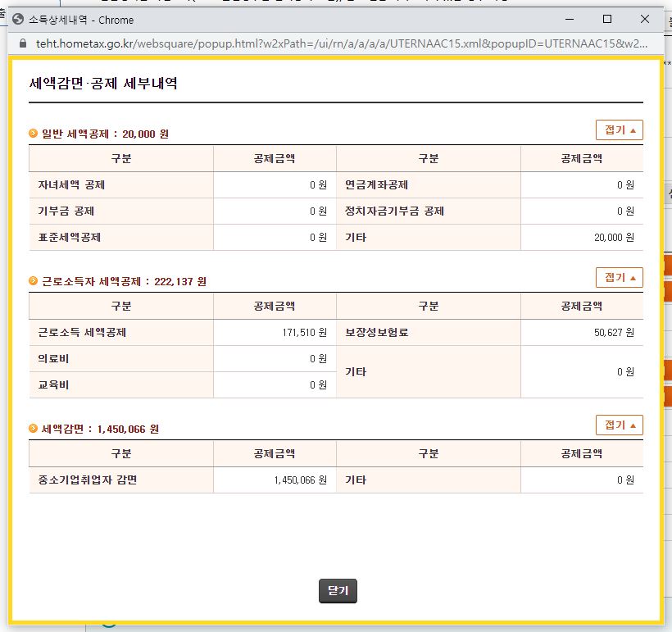672x632 pixels.
Task: Click the orange bullet beside 일반 세액공제
Action: [x=34, y=134]
